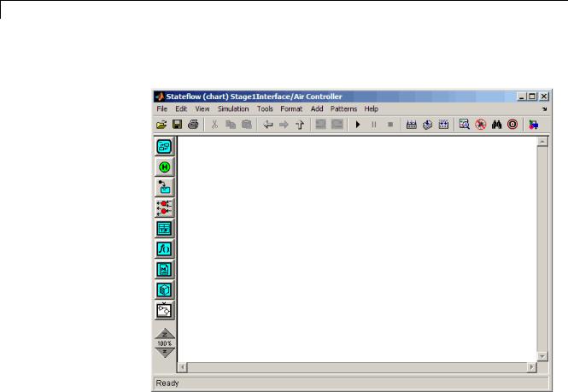Click the rebuild icon with the blue arrow
568x392 pixels.
[x=427, y=125]
